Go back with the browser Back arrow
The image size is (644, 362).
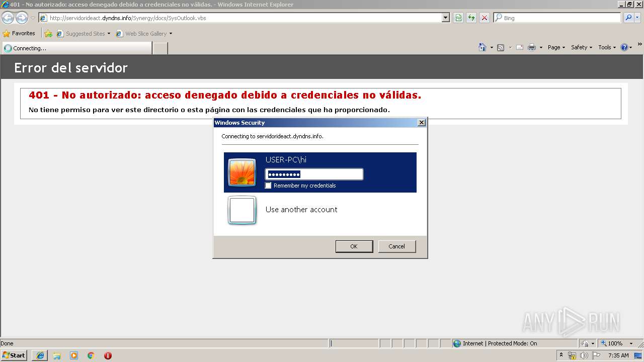[8, 18]
